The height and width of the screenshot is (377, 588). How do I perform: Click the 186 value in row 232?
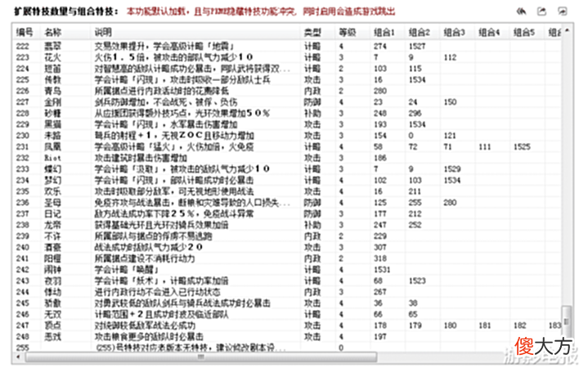click(380, 158)
